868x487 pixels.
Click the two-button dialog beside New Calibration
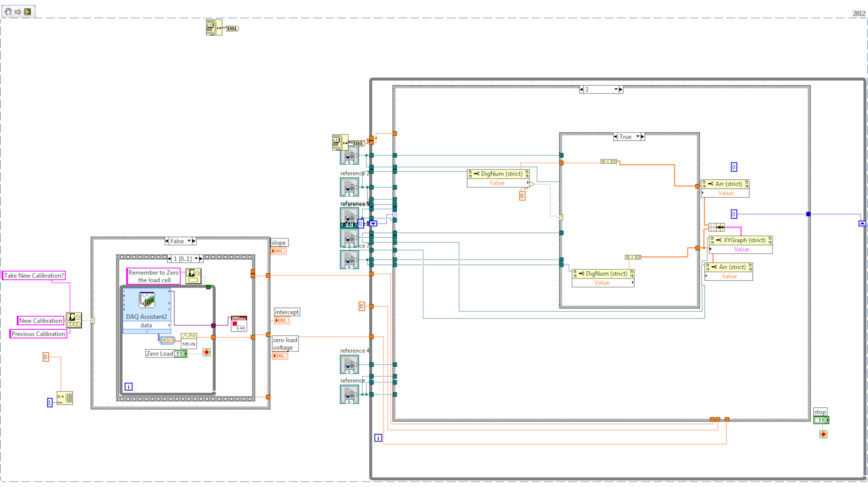pos(74,320)
